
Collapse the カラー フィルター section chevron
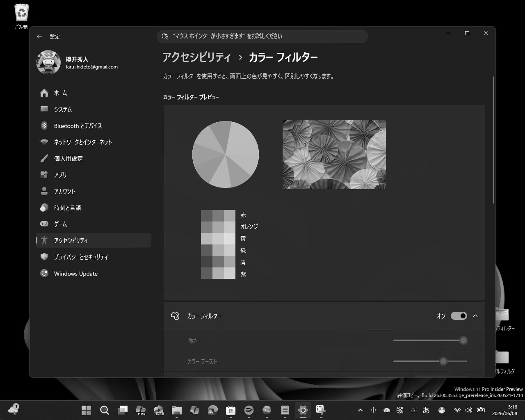[475, 316]
